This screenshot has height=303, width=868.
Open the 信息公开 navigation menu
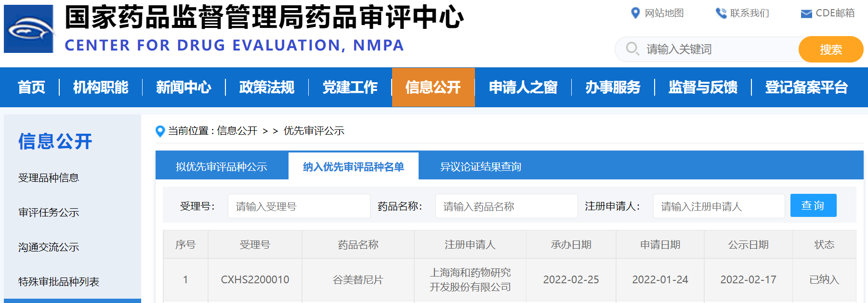pos(433,87)
